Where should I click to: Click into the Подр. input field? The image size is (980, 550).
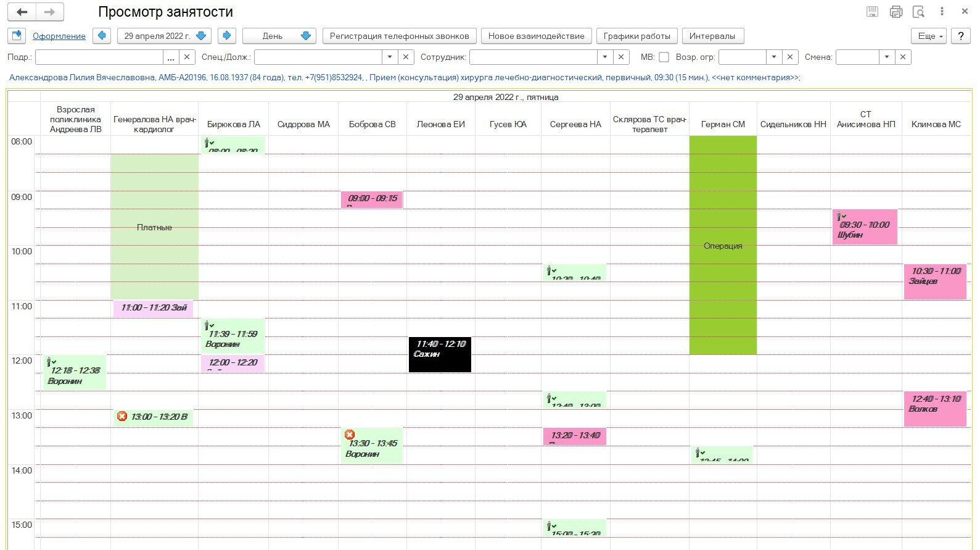point(99,57)
